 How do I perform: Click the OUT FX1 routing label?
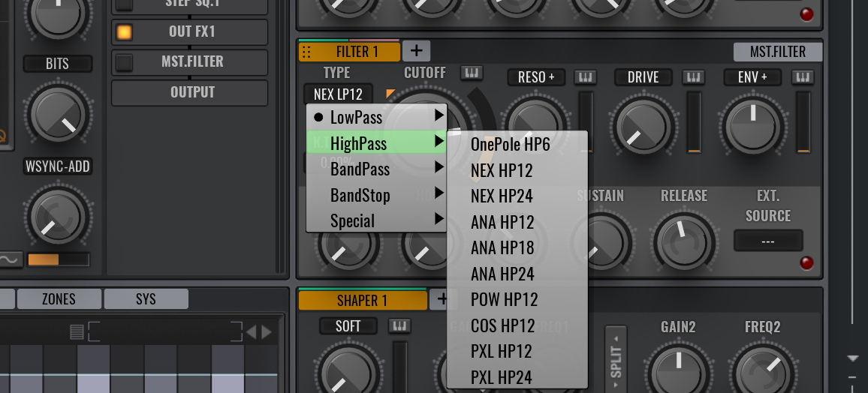coord(191,32)
